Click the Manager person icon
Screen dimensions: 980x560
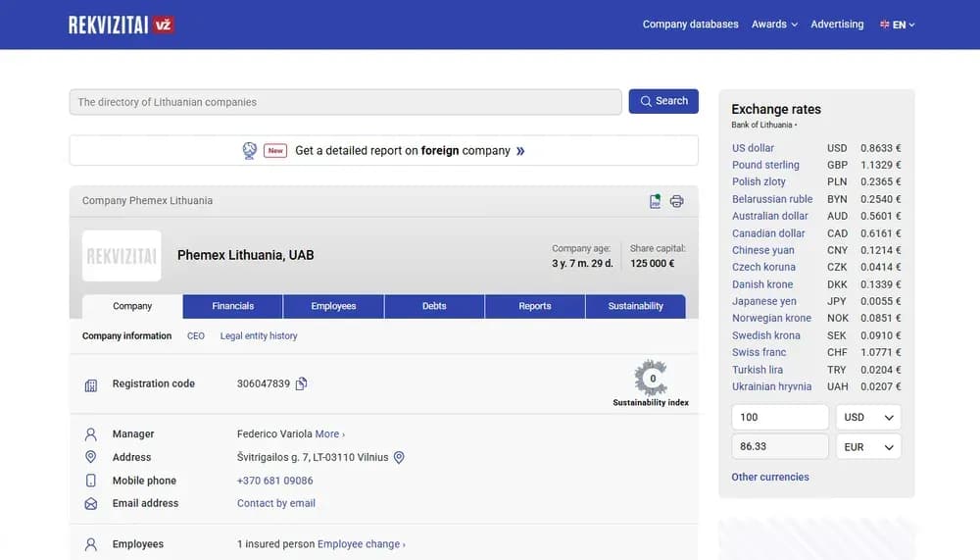(x=90, y=434)
